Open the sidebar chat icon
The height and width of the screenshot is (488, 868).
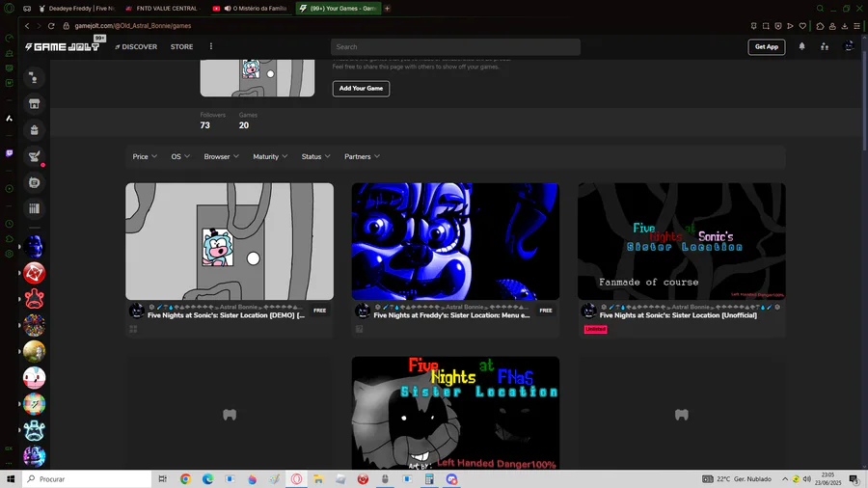[x=35, y=182]
